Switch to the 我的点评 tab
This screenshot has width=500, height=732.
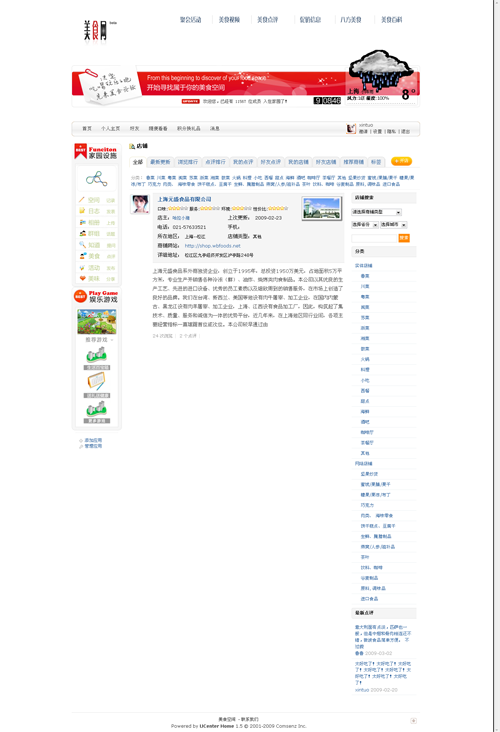click(243, 162)
